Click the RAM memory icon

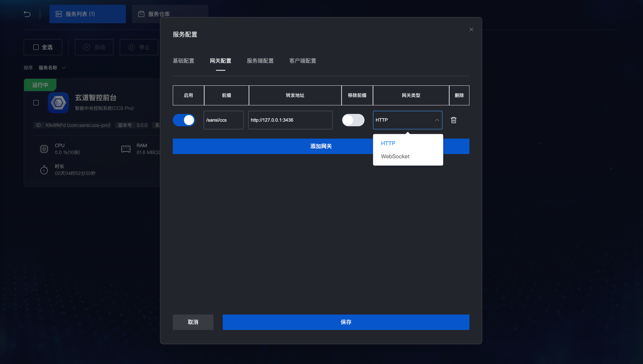point(126,149)
